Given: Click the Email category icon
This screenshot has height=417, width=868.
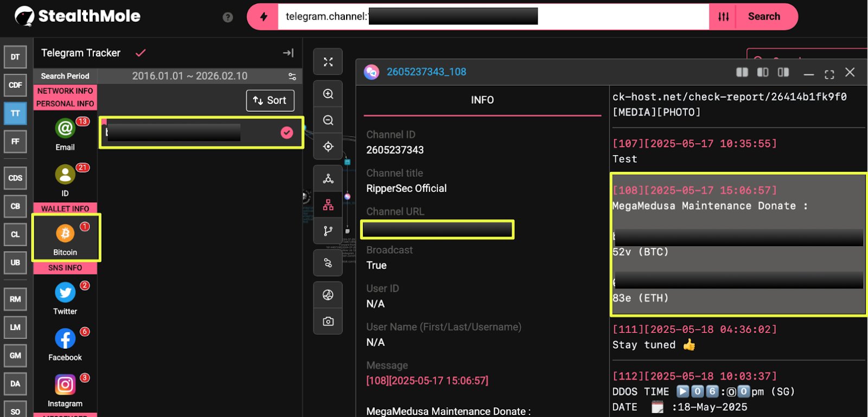Looking at the screenshot, I should pos(65,133).
